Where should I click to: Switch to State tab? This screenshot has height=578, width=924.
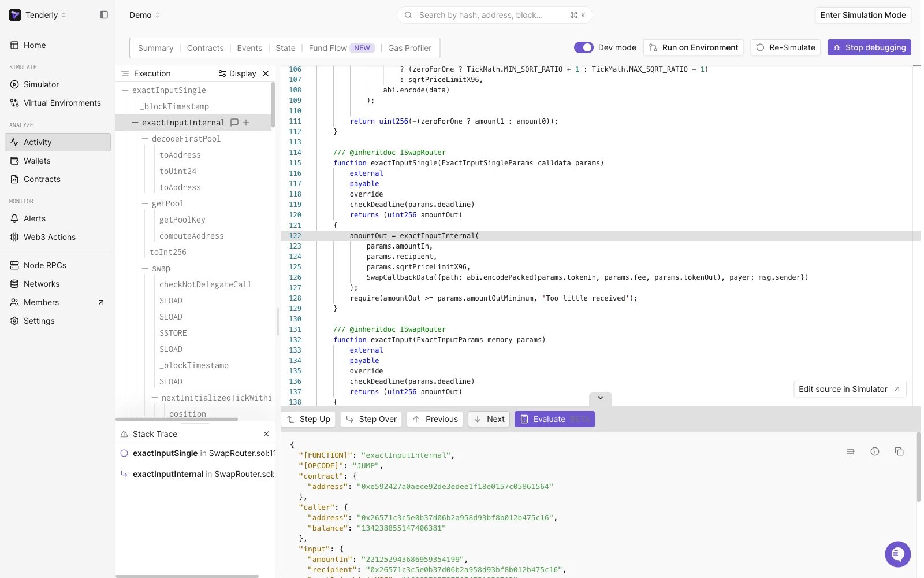click(x=285, y=48)
